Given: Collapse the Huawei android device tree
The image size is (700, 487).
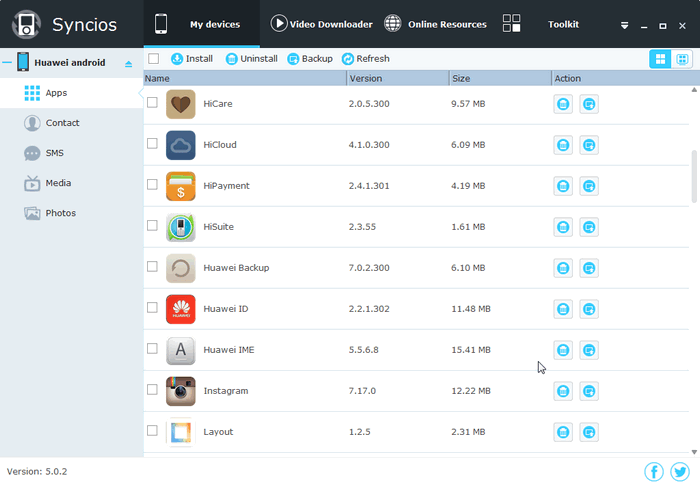Looking at the screenshot, I should (7, 62).
